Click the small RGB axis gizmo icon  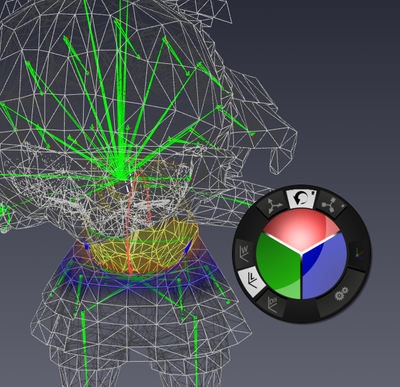point(359,253)
